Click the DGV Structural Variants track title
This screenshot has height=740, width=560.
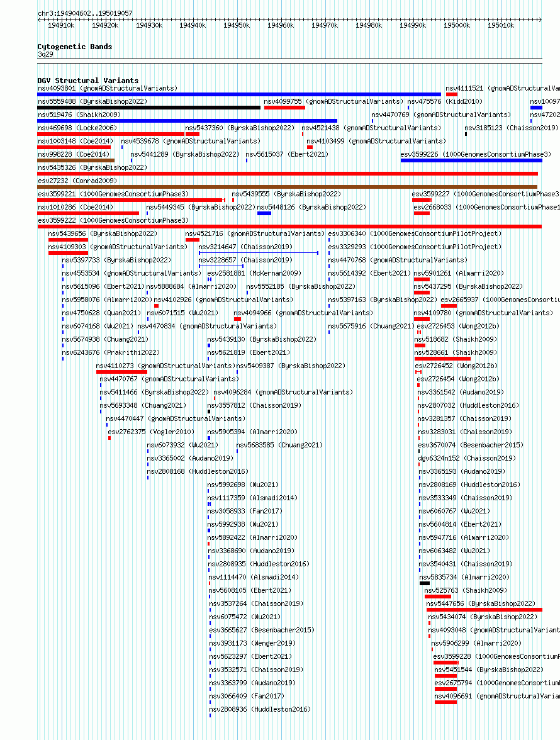click(88, 81)
